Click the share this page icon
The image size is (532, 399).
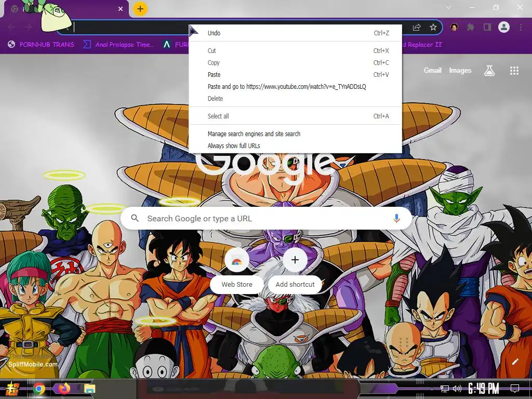click(417, 27)
